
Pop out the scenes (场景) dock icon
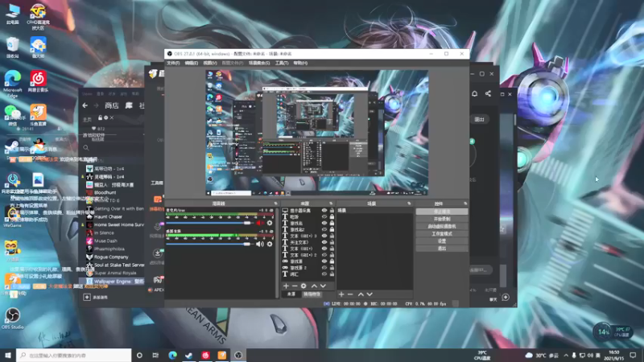click(409, 204)
